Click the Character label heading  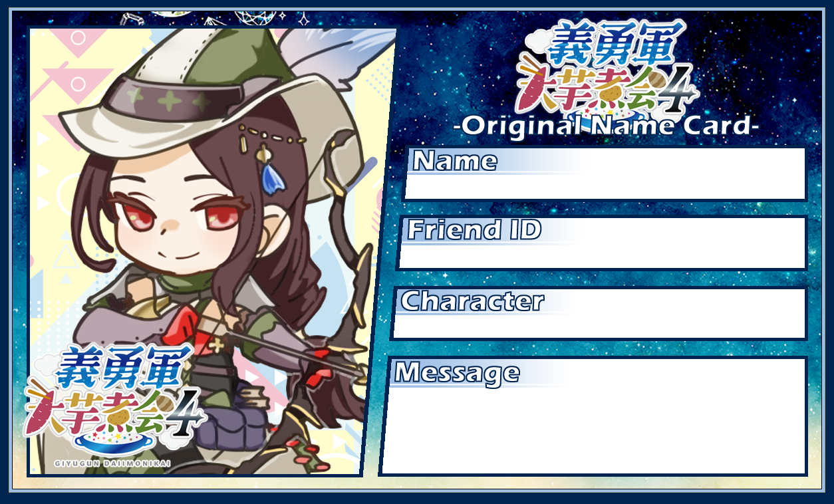(472, 301)
